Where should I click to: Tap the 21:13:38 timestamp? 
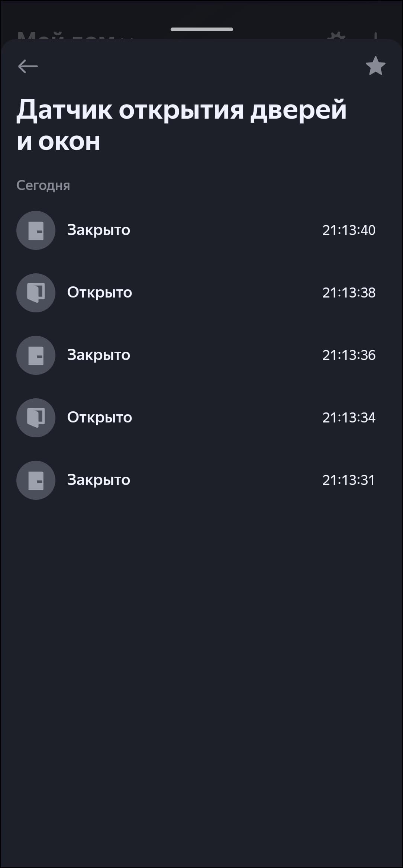click(x=349, y=293)
